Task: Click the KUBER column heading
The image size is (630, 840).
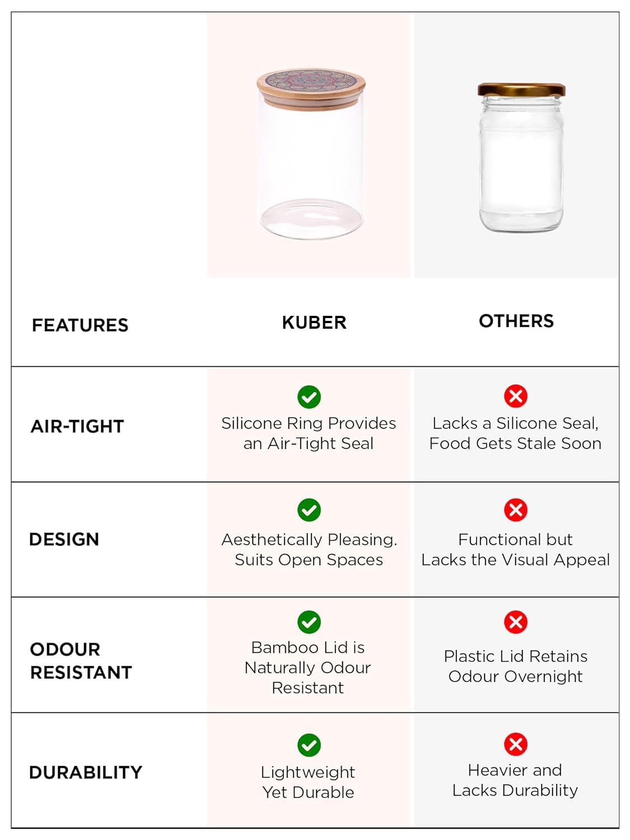Action: pyautogui.click(x=314, y=323)
